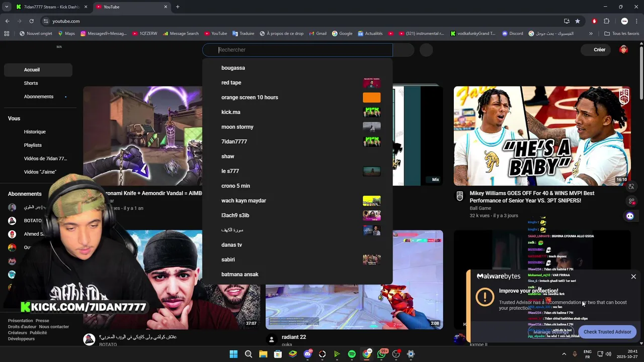644x362 pixels.
Task: Click the Manage settings button
Action: (551, 332)
